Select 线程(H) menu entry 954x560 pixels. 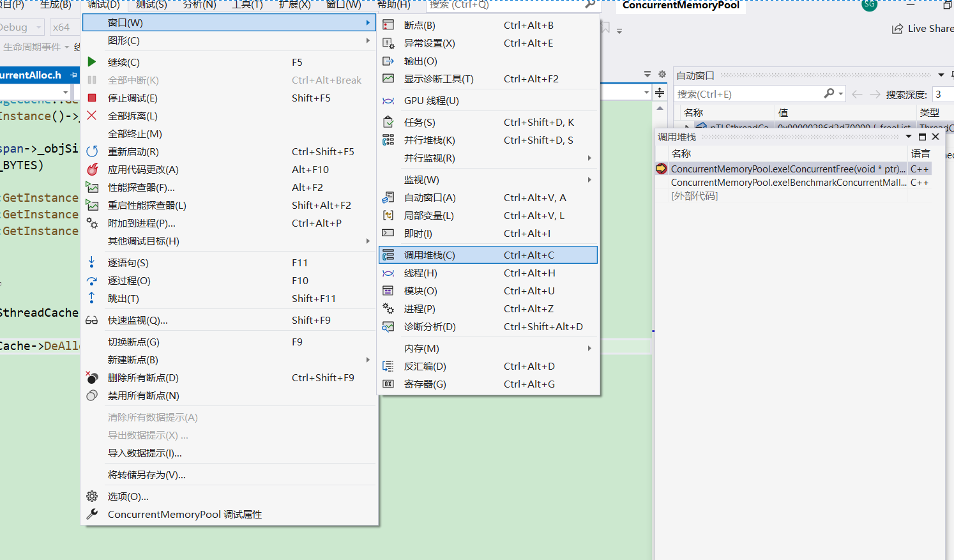pyautogui.click(x=488, y=273)
